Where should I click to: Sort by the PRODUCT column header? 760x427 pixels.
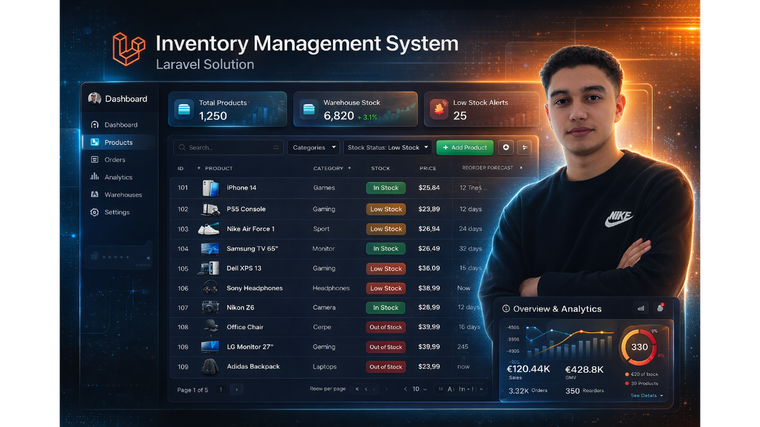click(219, 168)
